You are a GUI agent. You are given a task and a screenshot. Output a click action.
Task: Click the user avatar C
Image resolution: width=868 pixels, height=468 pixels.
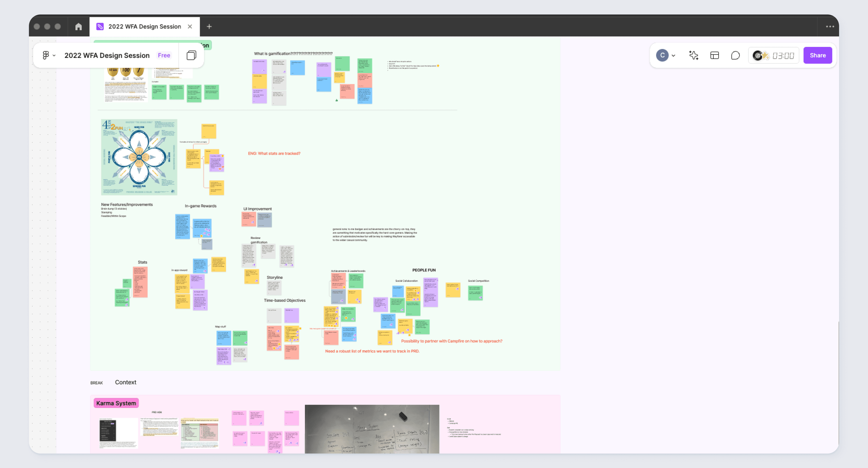(x=662, y=55)
